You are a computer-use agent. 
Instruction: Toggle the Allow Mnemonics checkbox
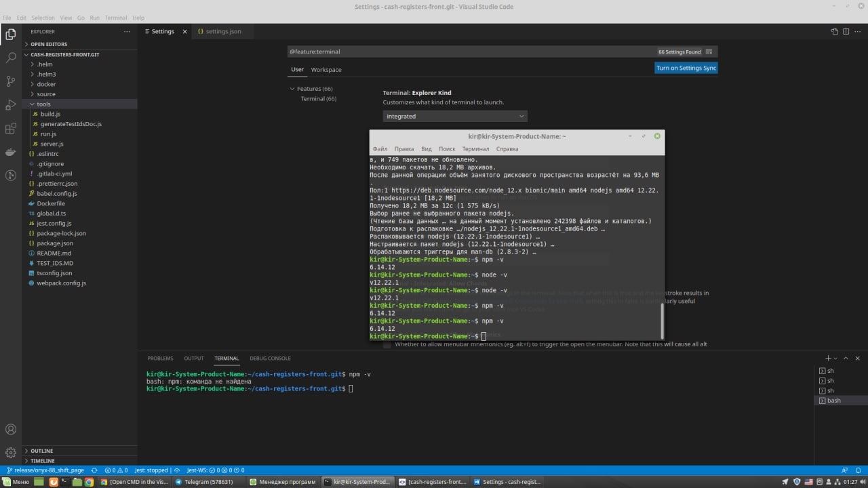[387, 344]
